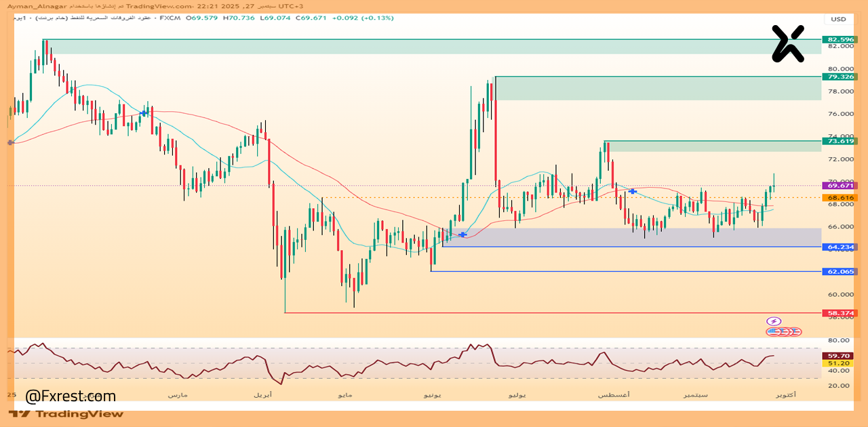Open the @Fxrest.com watermark link
This screenshot has height=427, width=868.
[x=71, y=396]
